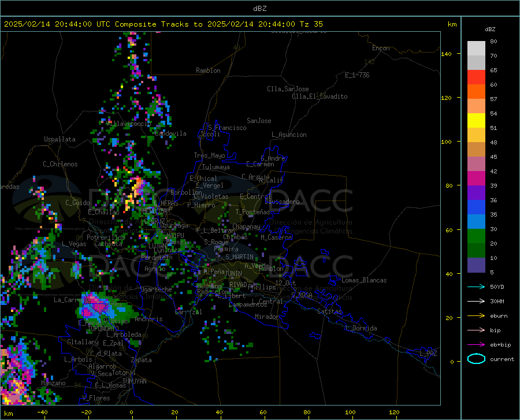The image size is (520, 420).
Task: Click the '50YD' legend label
Action: point(497,287)
